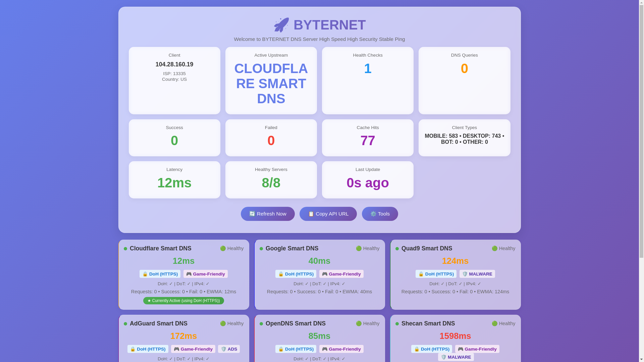
Task: Click the Success count value
Action: point(174,140)
